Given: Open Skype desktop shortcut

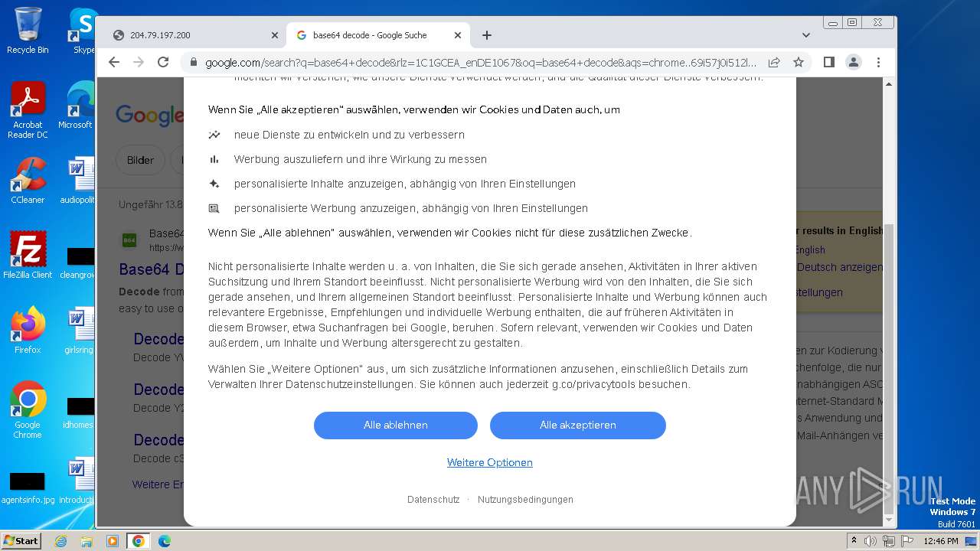Looking at the screenshot, I should (x=83, y=31).
